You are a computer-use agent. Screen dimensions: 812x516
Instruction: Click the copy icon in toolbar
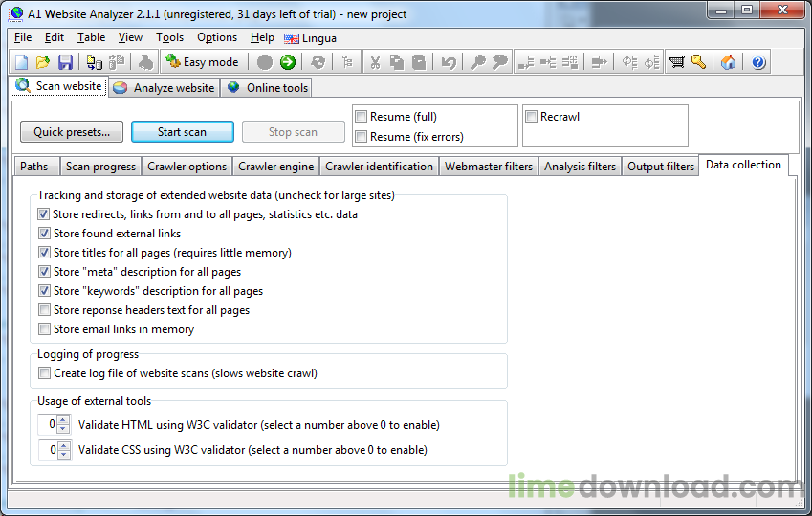click(x=397, y=62)
